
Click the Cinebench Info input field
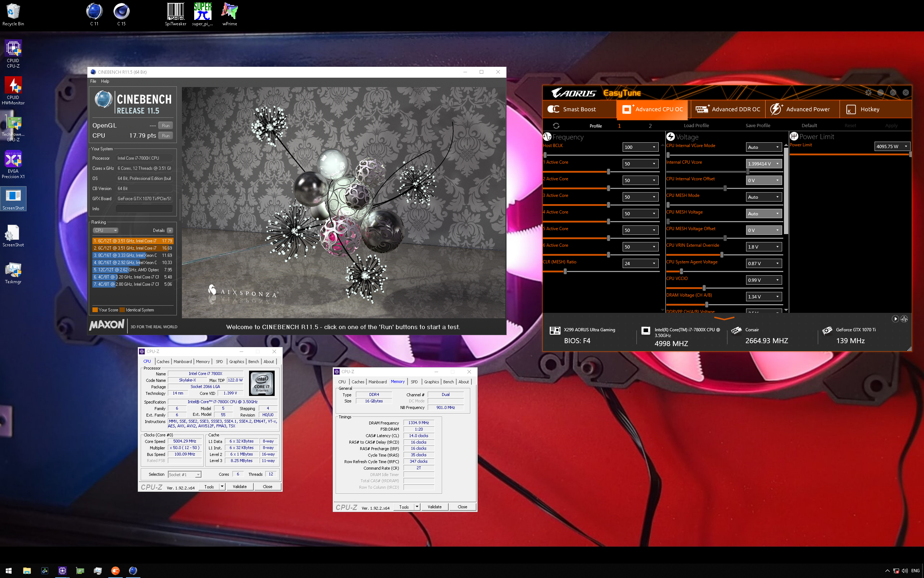144,209
